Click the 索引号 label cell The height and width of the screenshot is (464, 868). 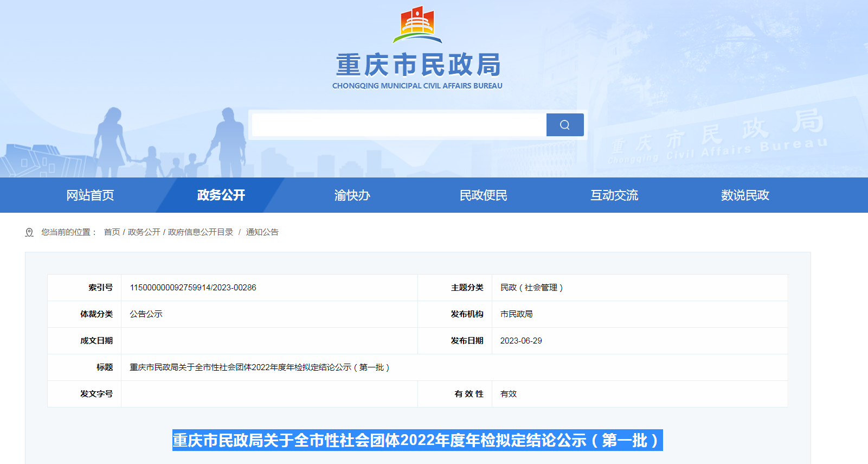coord(84,288)
